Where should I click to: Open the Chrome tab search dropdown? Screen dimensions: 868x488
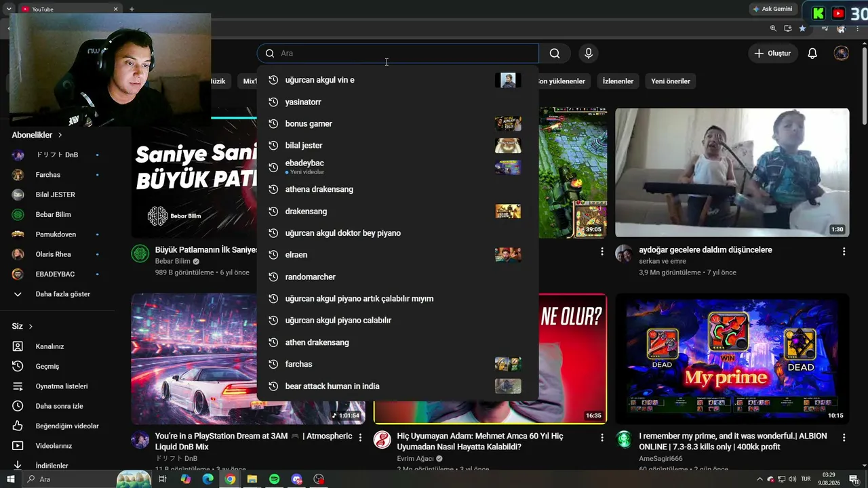pyautogui.click(x=9, y=9)
